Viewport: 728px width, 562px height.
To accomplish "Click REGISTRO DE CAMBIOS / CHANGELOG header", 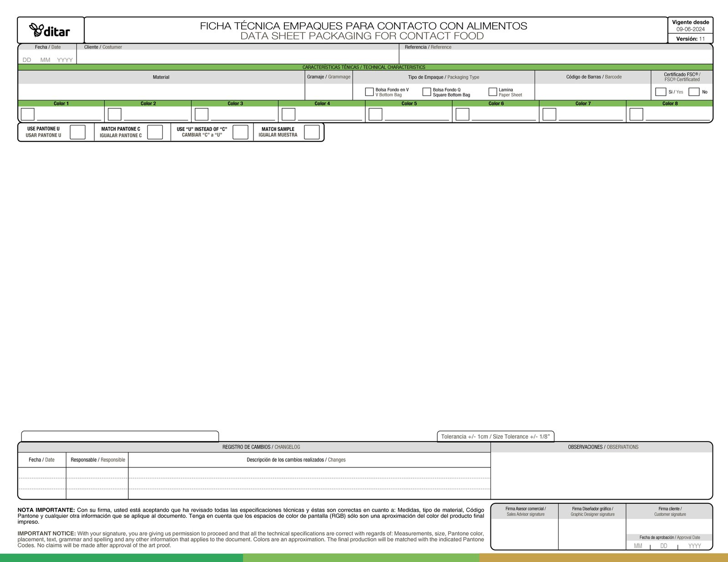I will coord(261,447).
